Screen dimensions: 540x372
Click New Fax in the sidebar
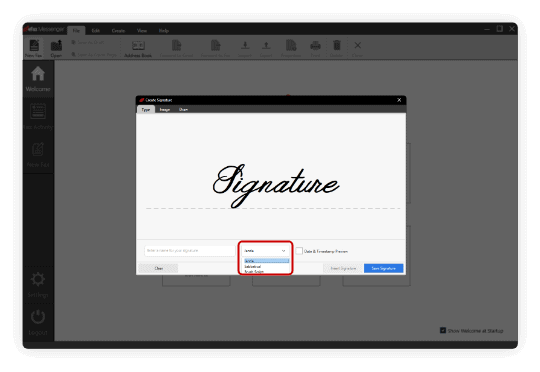[x=38, y=154]
